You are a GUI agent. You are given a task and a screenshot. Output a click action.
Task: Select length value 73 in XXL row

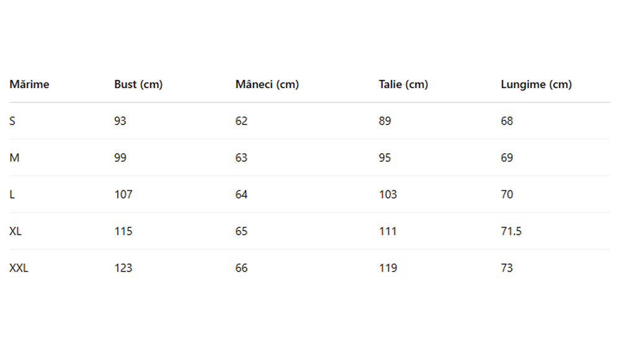pyautogui.click(x=507, y=269)
